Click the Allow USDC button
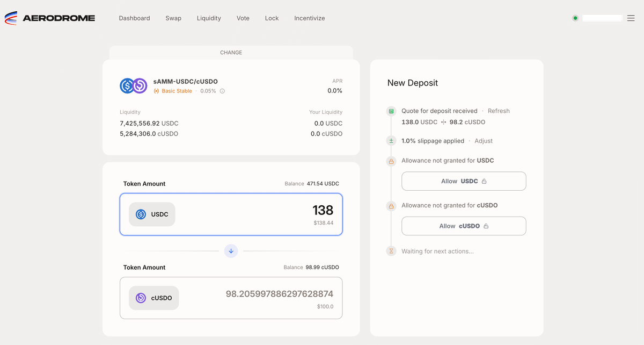The height and width of the screenshot is (345, 644). click(x=463, y=181)
